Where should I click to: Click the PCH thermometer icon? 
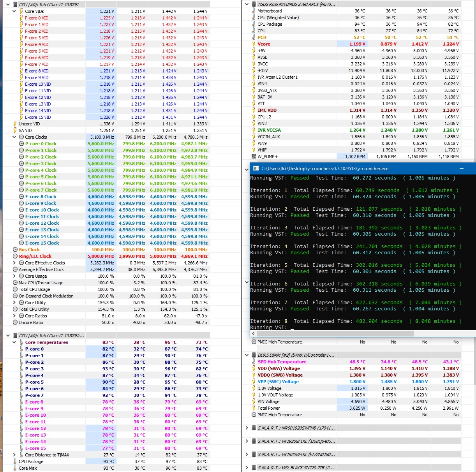pos(254,37)
